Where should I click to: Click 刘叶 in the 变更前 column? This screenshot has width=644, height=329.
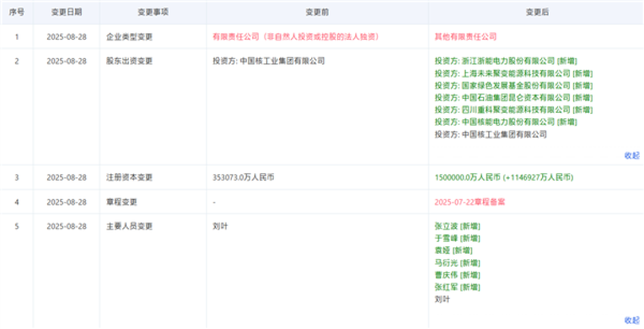click(220, 226)
